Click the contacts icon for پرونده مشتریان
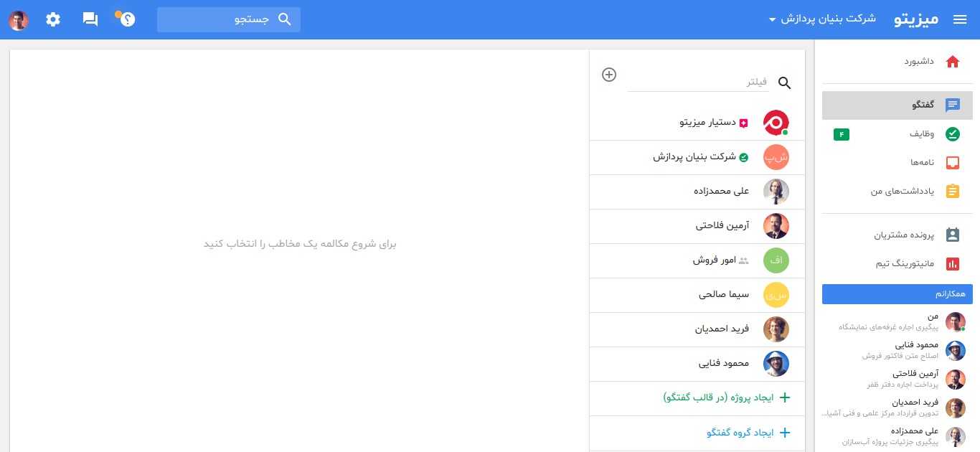980x452 pixels. click(x=953, y=235)
